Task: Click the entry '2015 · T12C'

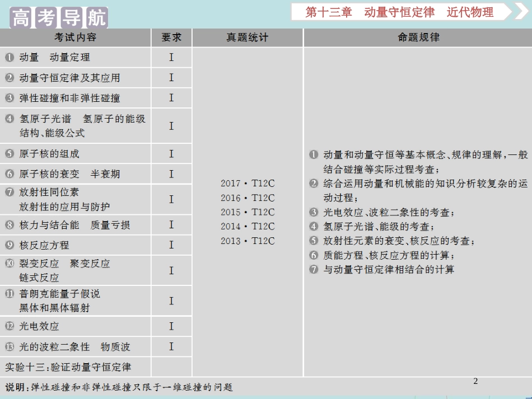Action: pyautogui.click(x=248, y=212)
